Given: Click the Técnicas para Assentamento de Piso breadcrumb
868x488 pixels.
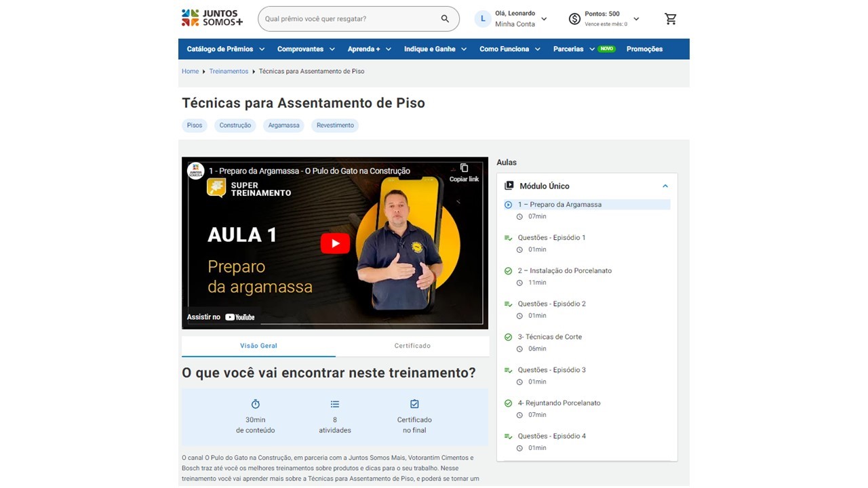Looking at the screenshot, I should (x=311, y=71).
